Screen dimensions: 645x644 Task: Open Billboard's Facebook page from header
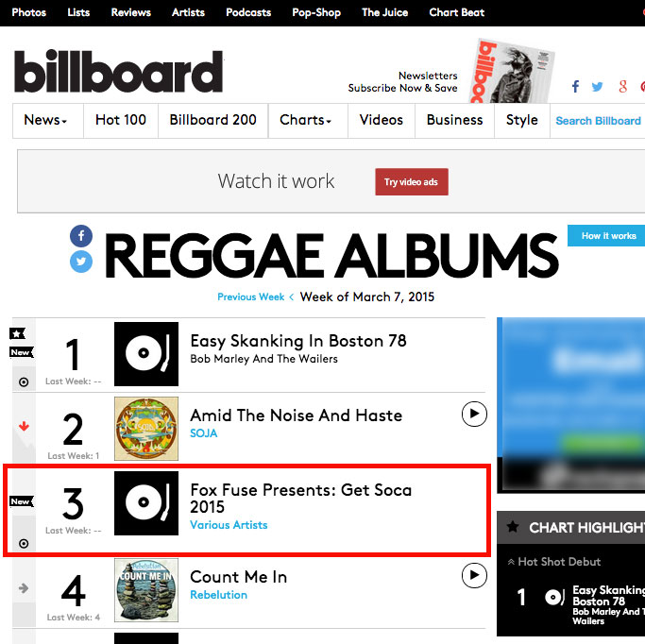[575, 87]
